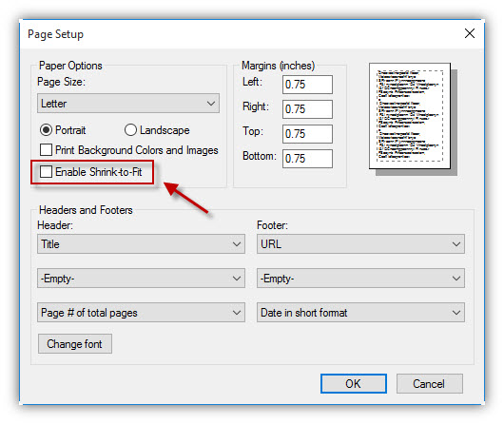This screenshot has width=504, height=424.
Task: Click into the Bottom margin field
Action: click(307, 159)
